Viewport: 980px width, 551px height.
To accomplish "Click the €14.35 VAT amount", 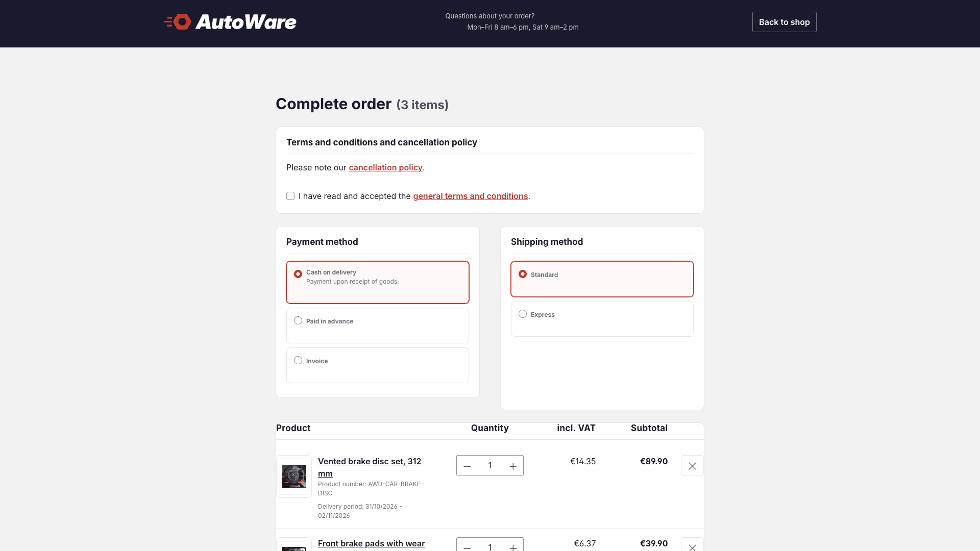I will click(583, 461).
